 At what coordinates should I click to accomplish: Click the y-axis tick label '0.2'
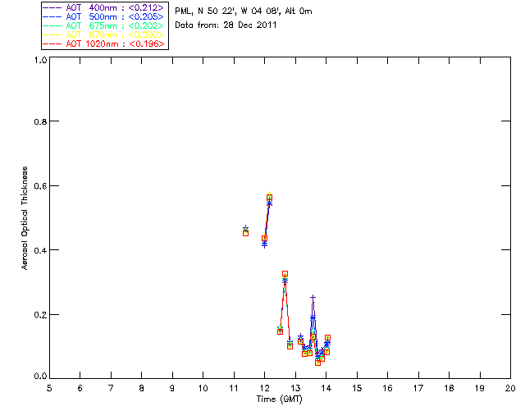(x=40, y=315)
